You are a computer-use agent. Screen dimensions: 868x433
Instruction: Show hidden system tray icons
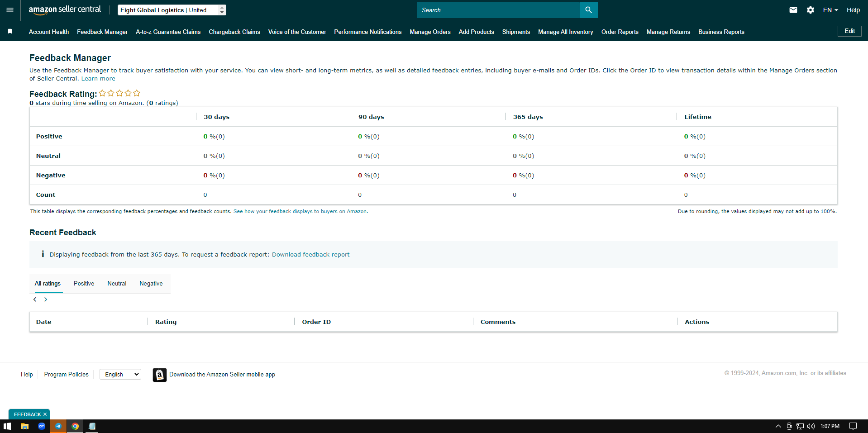coord(778,426)
